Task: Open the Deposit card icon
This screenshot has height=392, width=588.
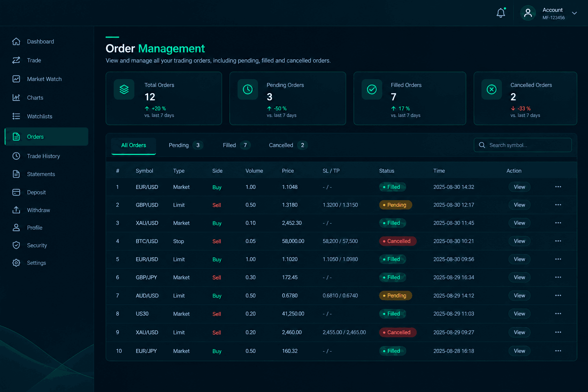Action: pos(16,192)
